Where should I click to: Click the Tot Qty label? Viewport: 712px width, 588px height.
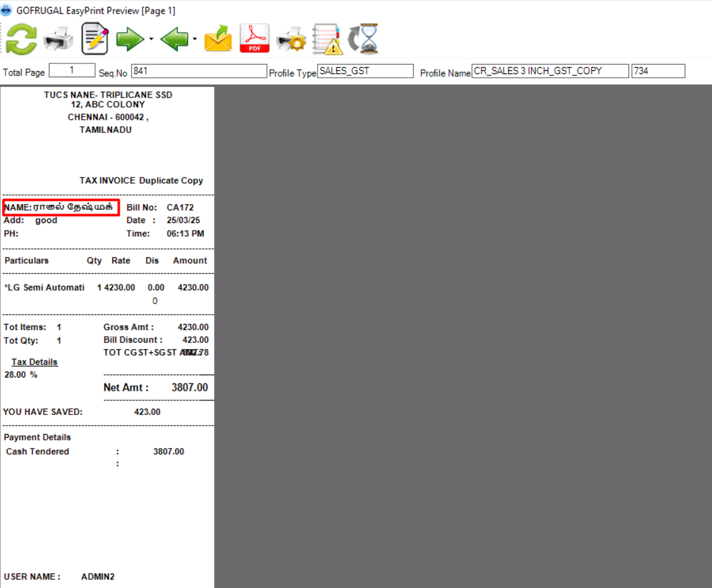click(x=21, y=341)
